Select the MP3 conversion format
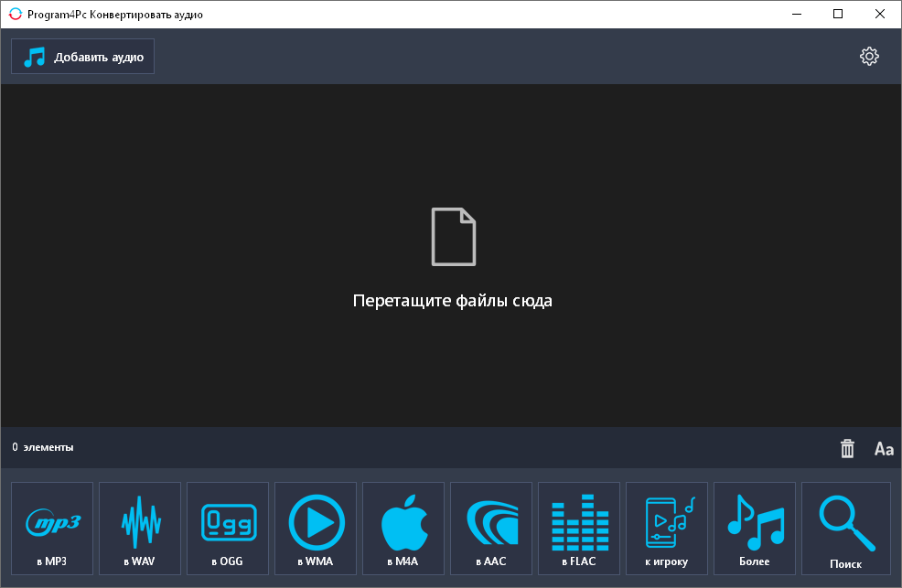This screenshot has width=902, height=588. 51,529
